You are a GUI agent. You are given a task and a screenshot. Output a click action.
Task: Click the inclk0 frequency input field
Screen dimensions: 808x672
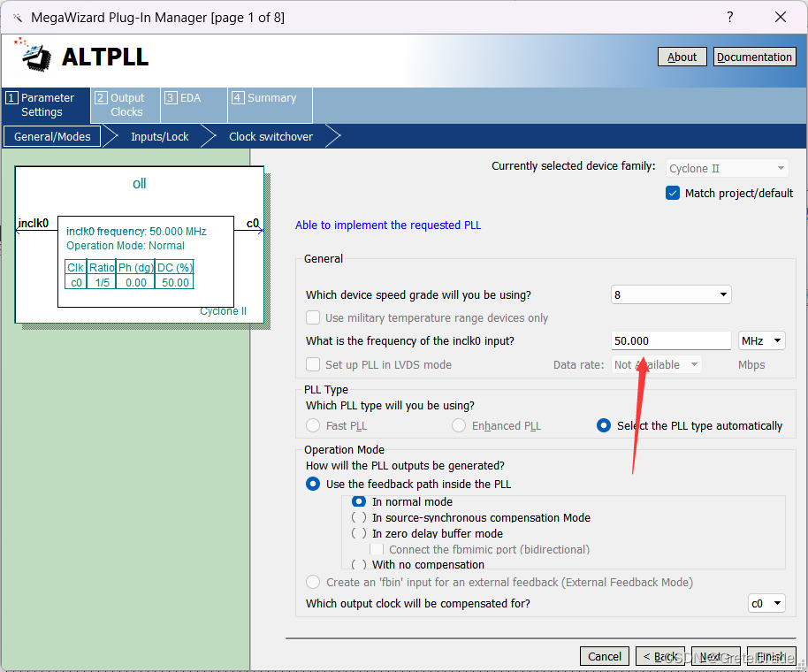(671, 340)
